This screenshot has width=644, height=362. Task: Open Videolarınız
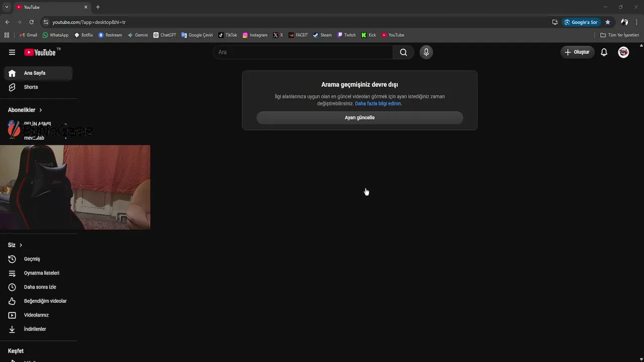38,315
